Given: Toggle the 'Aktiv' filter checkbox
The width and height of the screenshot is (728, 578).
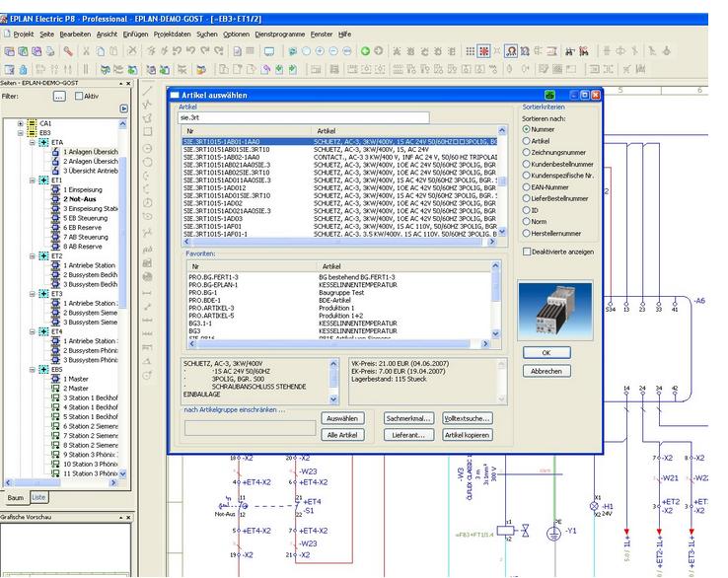Looking at the screenshot, I should click(81, 97).
